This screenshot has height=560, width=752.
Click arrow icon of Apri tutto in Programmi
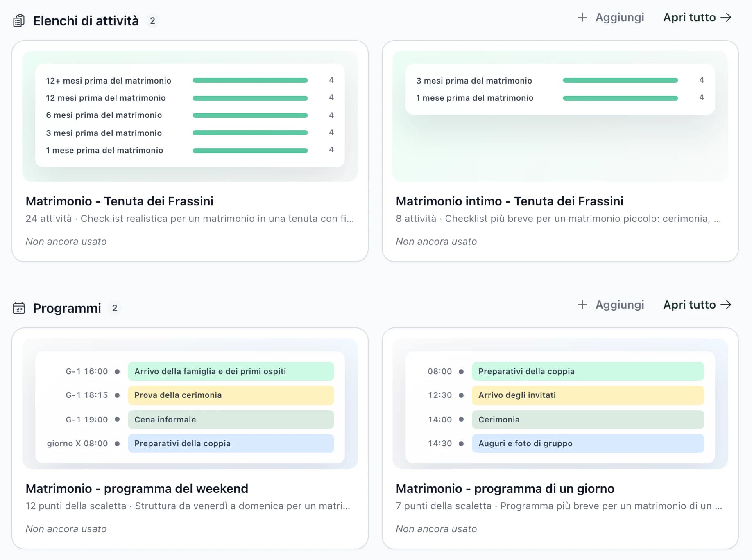coord(726,305)
